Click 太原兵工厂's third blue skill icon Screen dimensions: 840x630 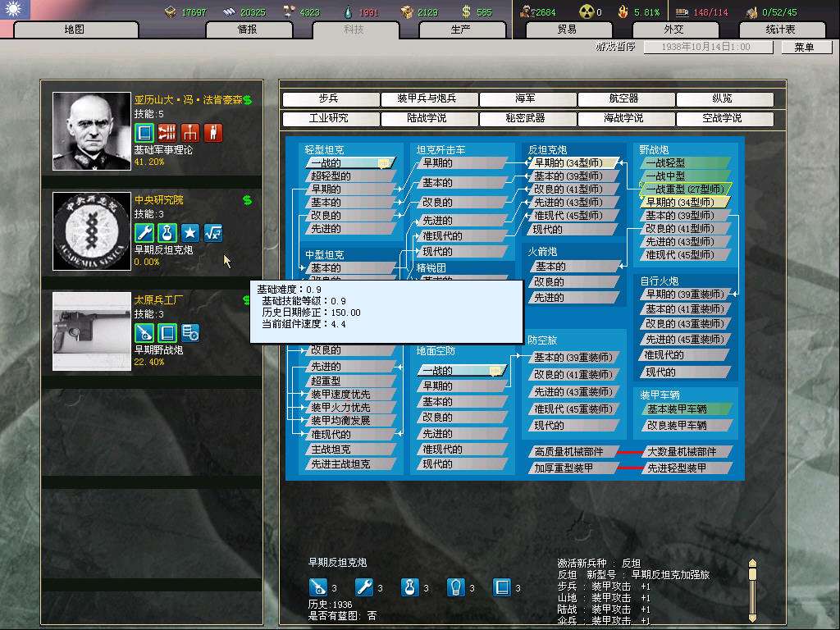[190, 333]
